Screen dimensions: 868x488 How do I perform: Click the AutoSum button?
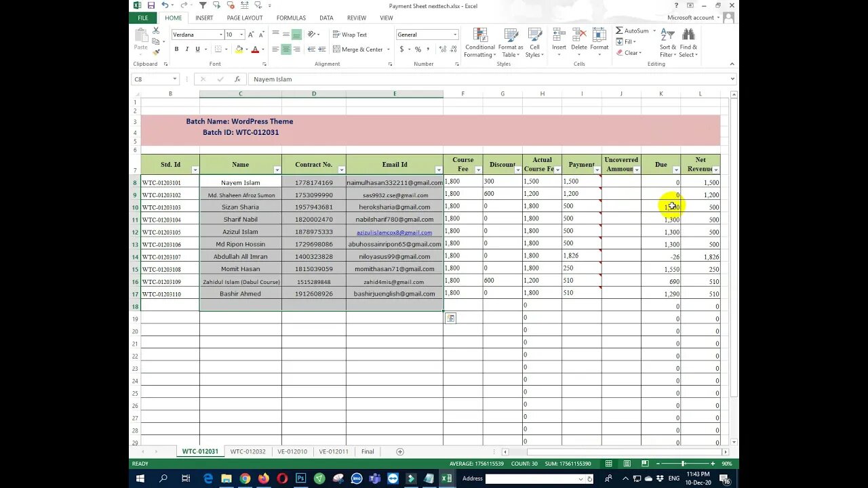click(x=632, y=30)
